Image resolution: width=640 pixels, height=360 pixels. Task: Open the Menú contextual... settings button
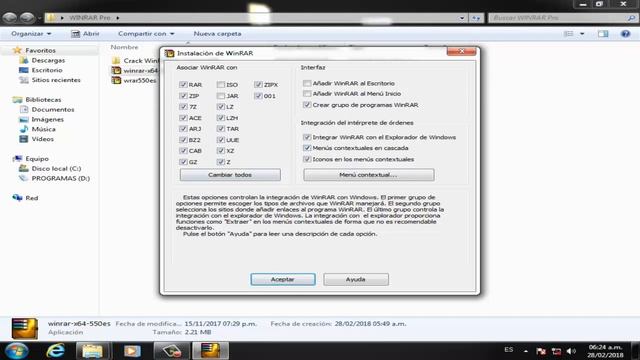(369, 175)
